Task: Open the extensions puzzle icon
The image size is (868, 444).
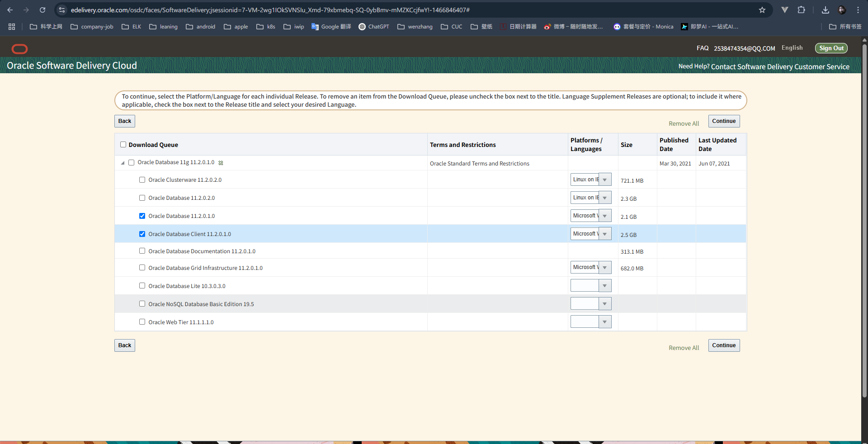Action: point(802,10)
